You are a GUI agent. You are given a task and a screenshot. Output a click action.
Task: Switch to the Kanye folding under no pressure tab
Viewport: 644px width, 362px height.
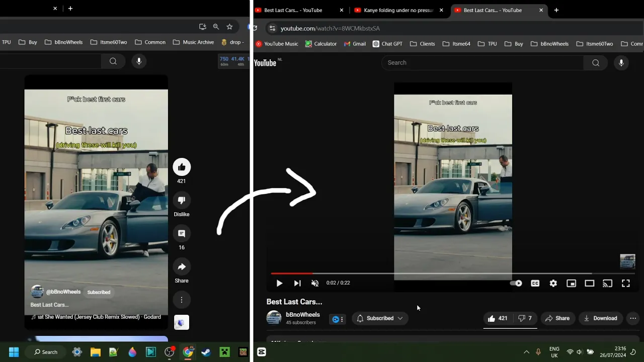coord(399,10)
